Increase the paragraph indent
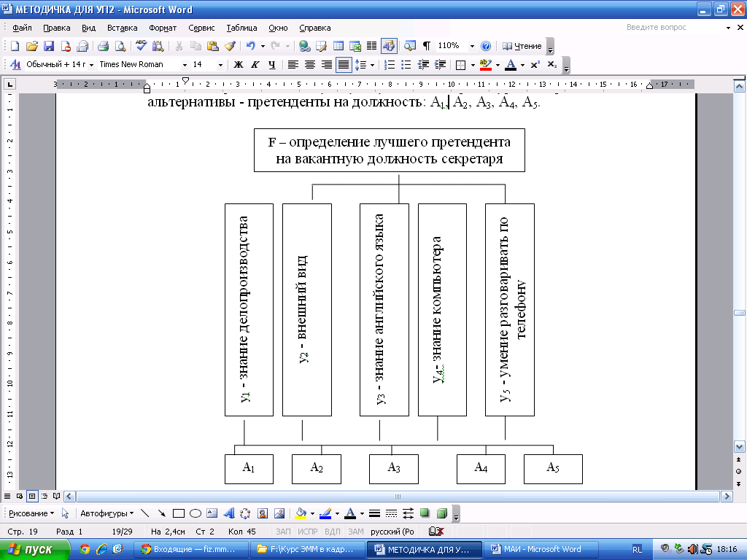The image size is (747, 560). click(x=440, y=64)
